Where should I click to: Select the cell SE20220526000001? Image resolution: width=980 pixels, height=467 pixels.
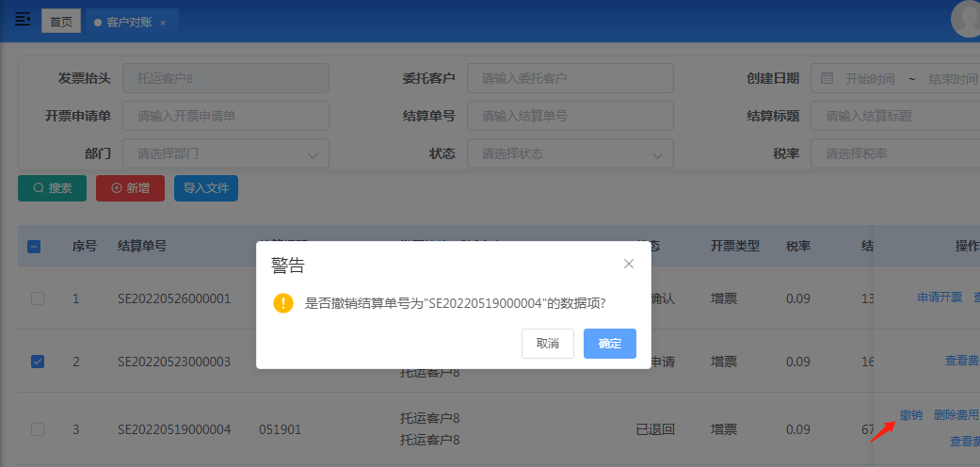pyautogui.click(x=174, y=298)
